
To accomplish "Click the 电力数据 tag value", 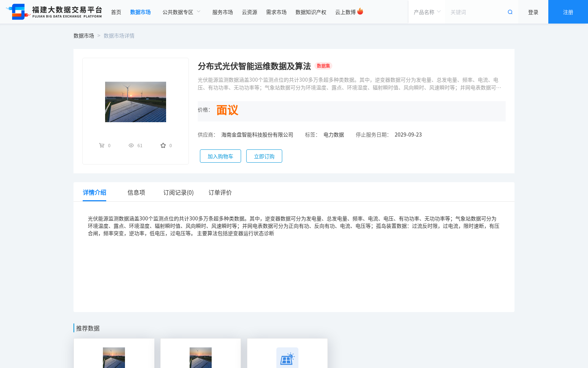I will point(334,135).
